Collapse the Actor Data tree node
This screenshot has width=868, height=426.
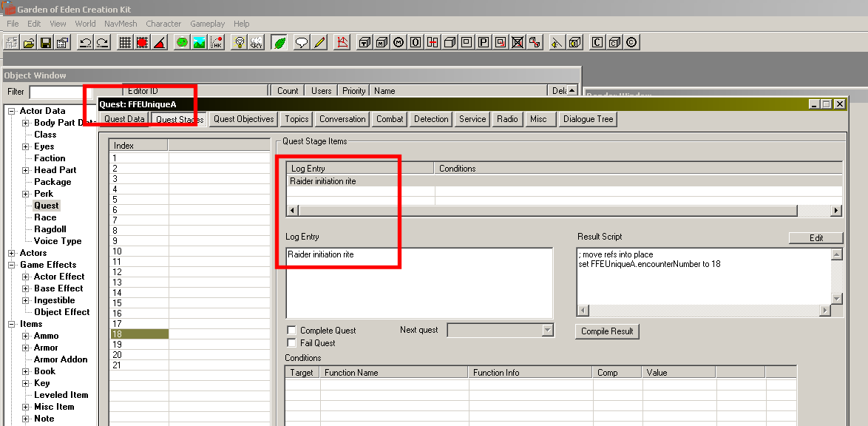[x=11, y=111]
